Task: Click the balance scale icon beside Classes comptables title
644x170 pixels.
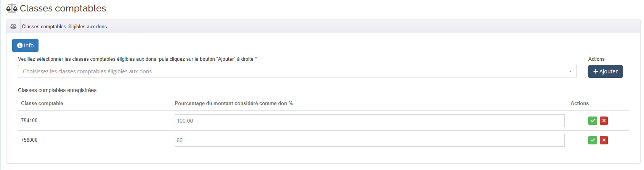Action: [12, 8]
